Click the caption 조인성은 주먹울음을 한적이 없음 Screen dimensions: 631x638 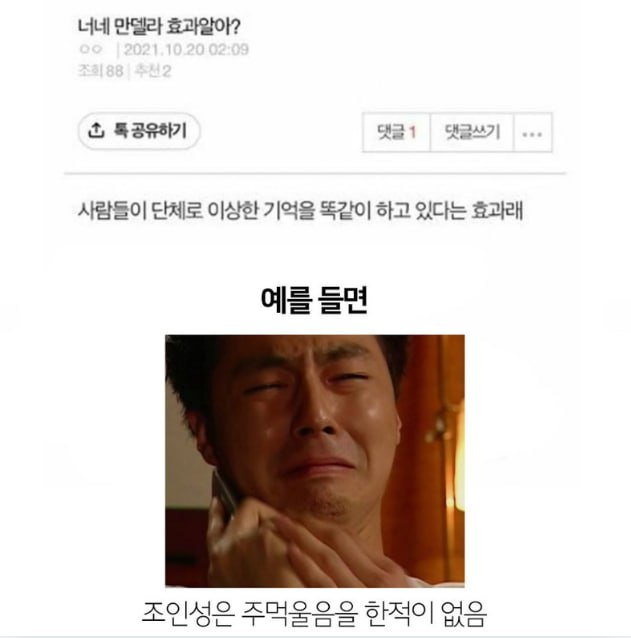click(314, 613)
